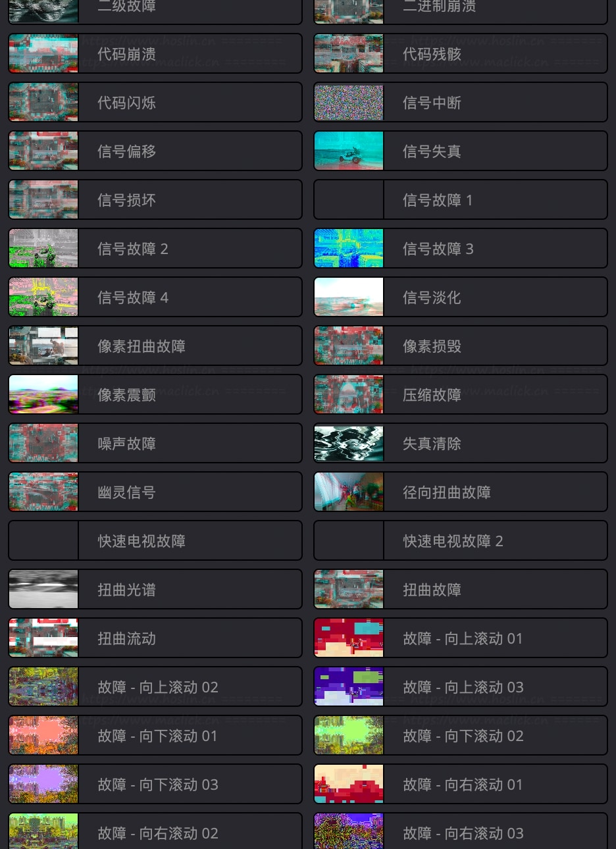Click the 故障 - 向上滚动 03 label

(463, 687)
